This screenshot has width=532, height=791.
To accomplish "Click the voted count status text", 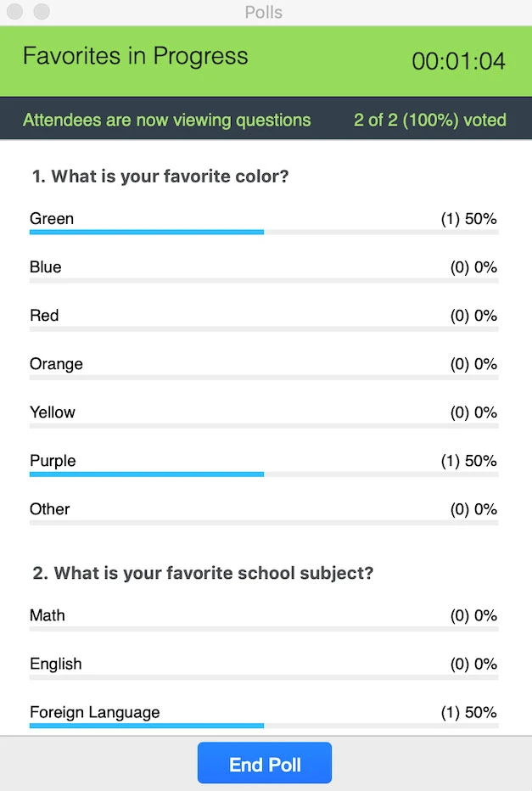I will click(430, 121).
